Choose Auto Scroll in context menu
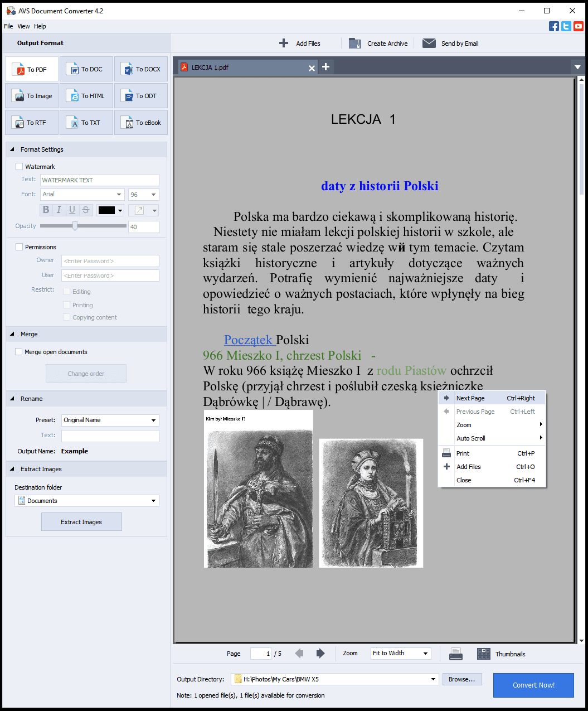588x711 pixels. click(492, 438)
